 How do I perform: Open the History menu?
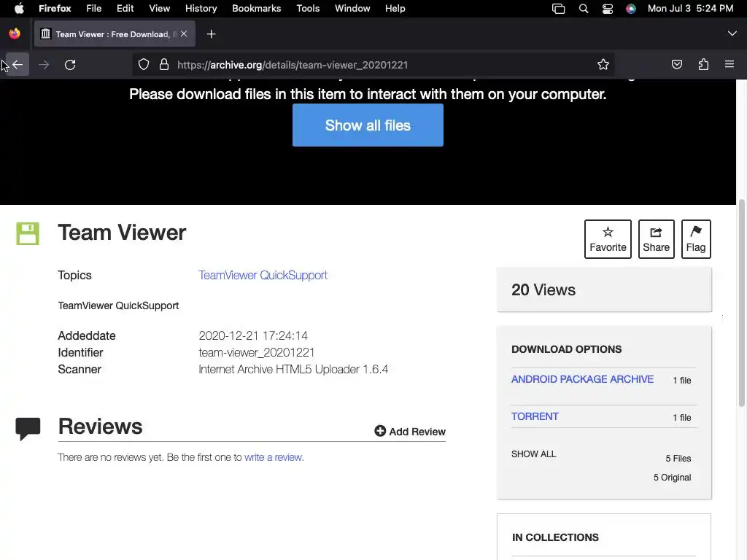(x=201, y=8)
